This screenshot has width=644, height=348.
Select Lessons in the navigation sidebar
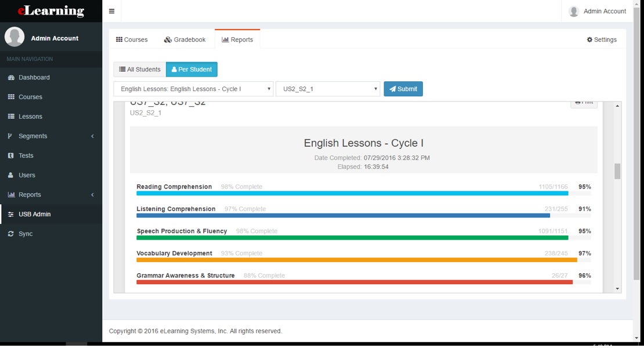(x=30, y=116)
